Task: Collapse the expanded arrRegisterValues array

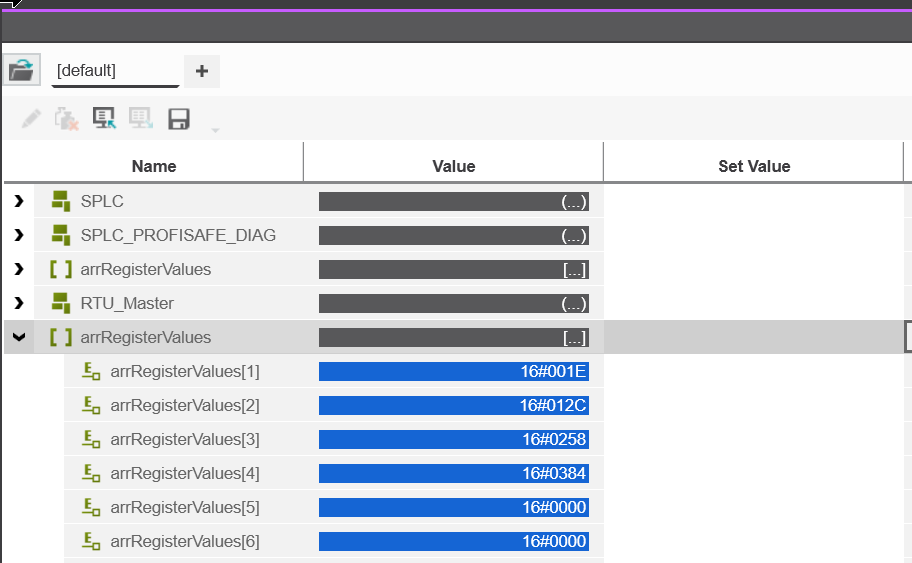Action: coord(19,337)
